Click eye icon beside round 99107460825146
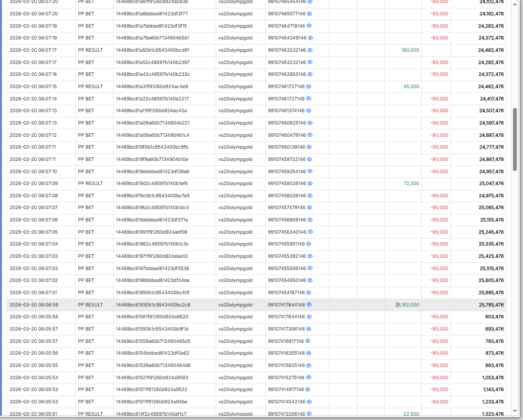 click(x=310, y=123)
